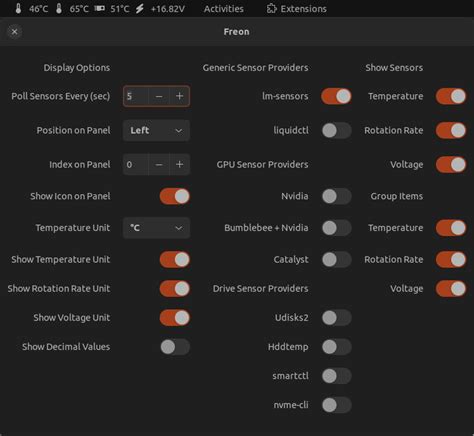Click the +16.82V reading in top bar
The width and height of the screenshot is (474, 436).
click(167, 9)
